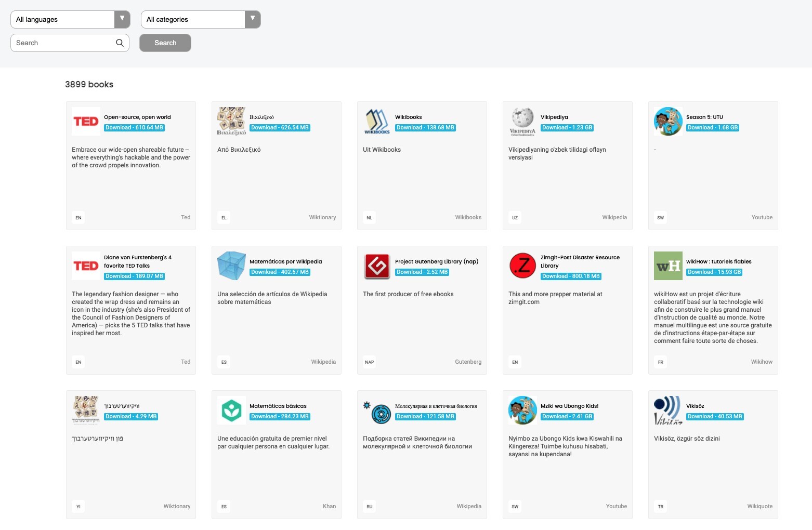Download Season 5: UTU 1.68 GB
Screen dimensions: 812x530
click(713, 128)
